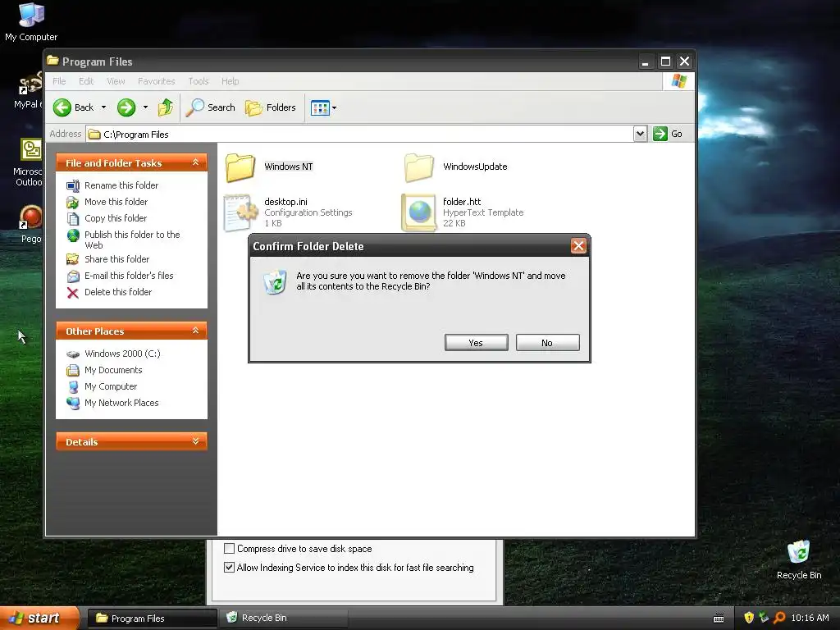Expand the Details panel
Viewport: 840px width, 630px height.
[195, 441]
